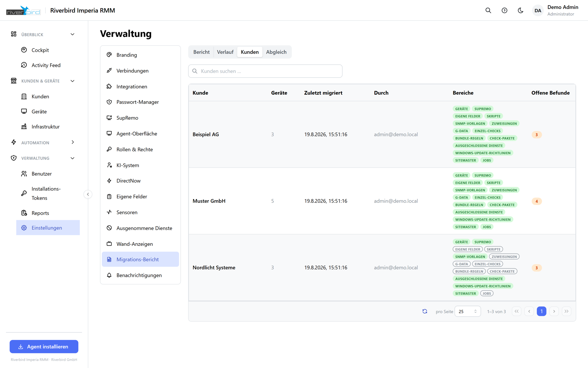Open the pro Seite dropdown
The height and width of the screenshot is (368, 588).
tap(467, 311)
